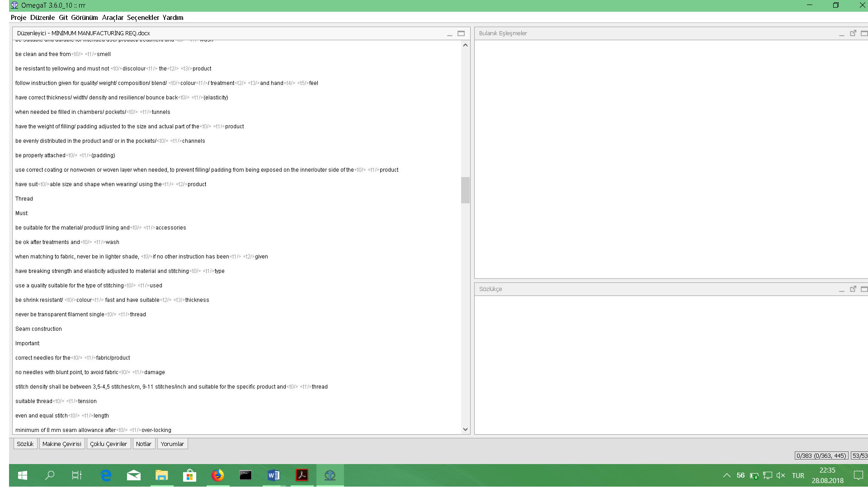This screenshot has height=488, width=868.
Task: Minimize the Düzenleyici editor pane
Action: click(x=449, y=34)
